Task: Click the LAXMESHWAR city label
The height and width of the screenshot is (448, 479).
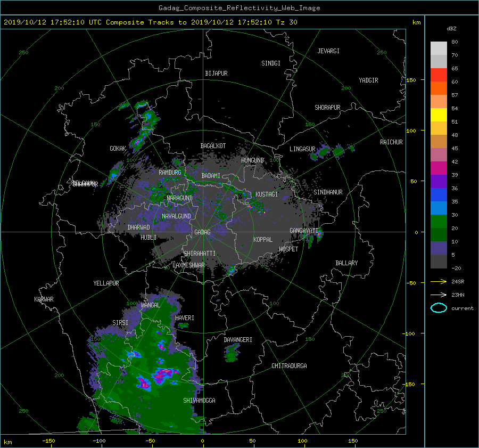Action: click(188, 265)
